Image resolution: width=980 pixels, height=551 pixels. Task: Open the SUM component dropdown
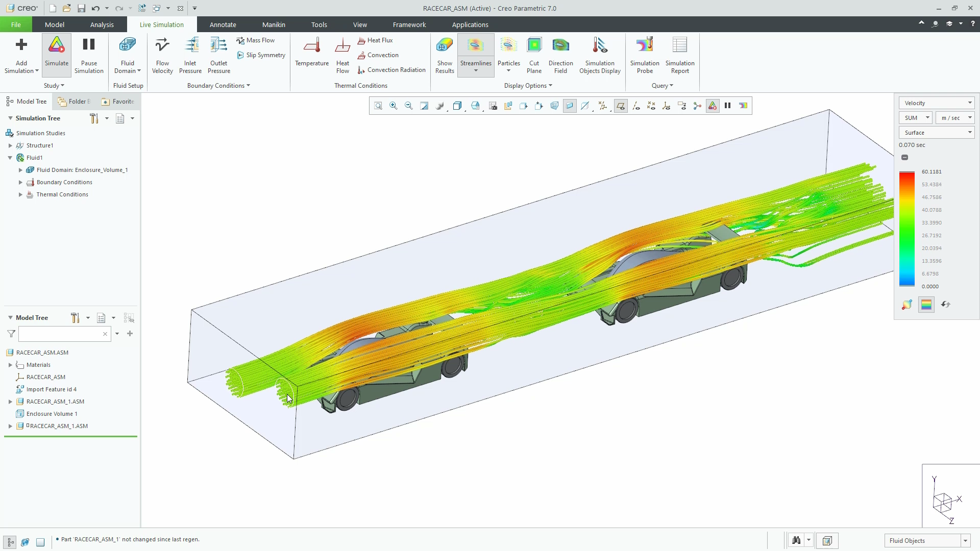point(916,118)
